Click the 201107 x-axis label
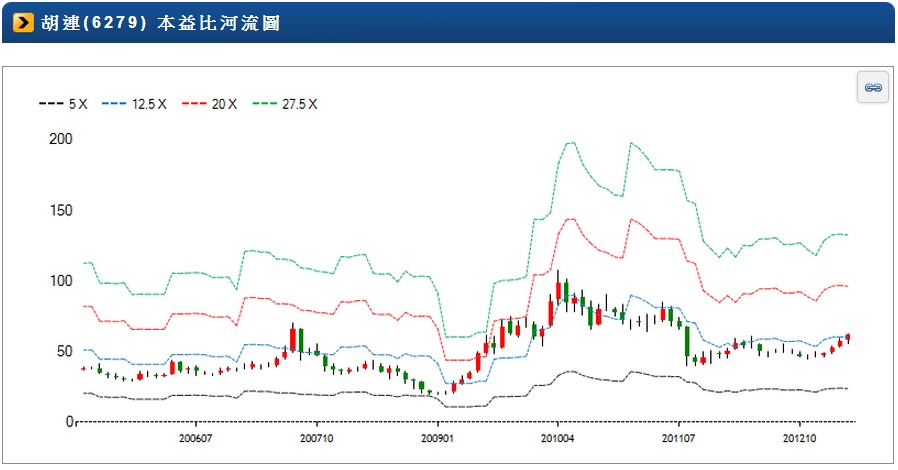This screenshot has height=470, width=898. (x=679, y=439)
